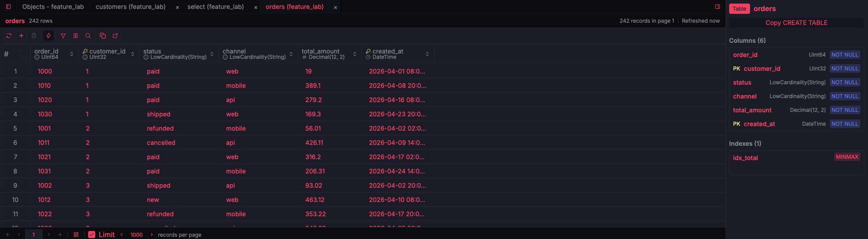Select created_at cell 2026-04-16 08:0...
The height and width of the screenshot is (239, 868).
[397, 100]
